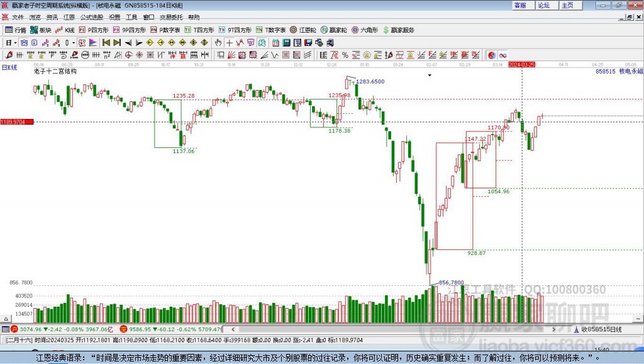Click the Shenzhen index 9586.95 status entry
The image size is (644, 364).
171,329
